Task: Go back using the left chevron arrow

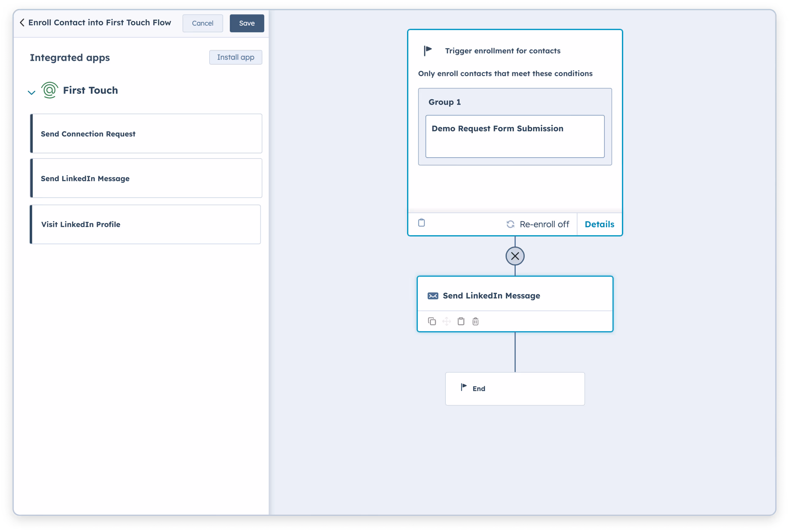Action: coord(22,23)
